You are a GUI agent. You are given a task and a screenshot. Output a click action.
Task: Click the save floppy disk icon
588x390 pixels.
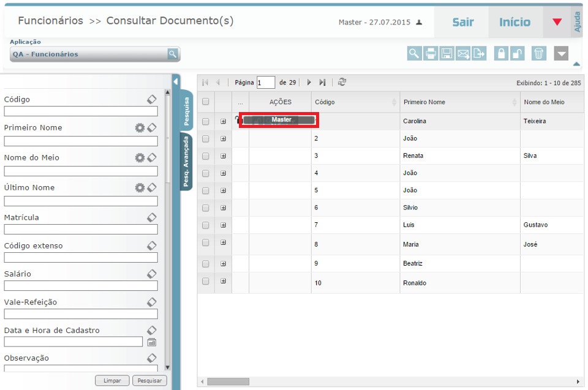[447, 53]
